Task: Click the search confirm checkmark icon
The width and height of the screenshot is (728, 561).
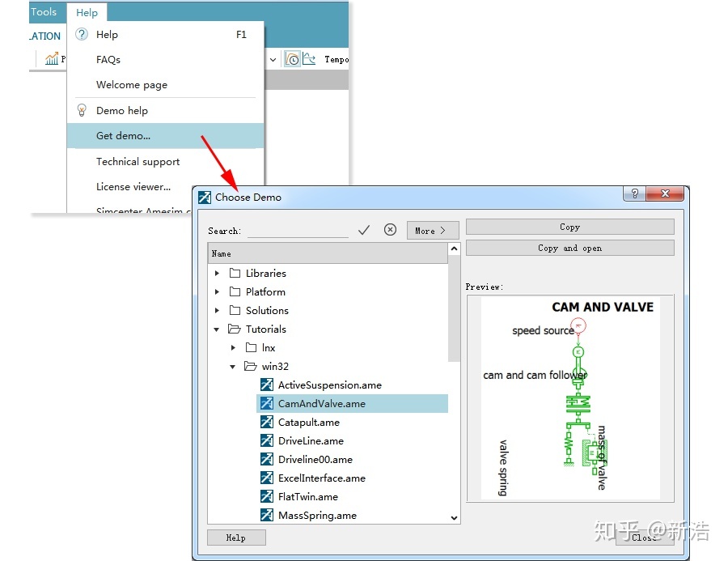Action: pos(364,230)
